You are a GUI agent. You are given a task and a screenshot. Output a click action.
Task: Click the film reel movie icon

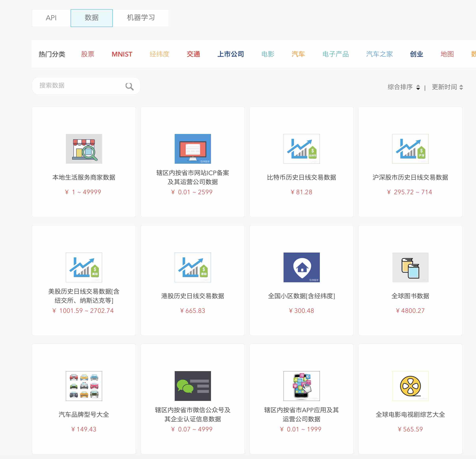[410, 386]
